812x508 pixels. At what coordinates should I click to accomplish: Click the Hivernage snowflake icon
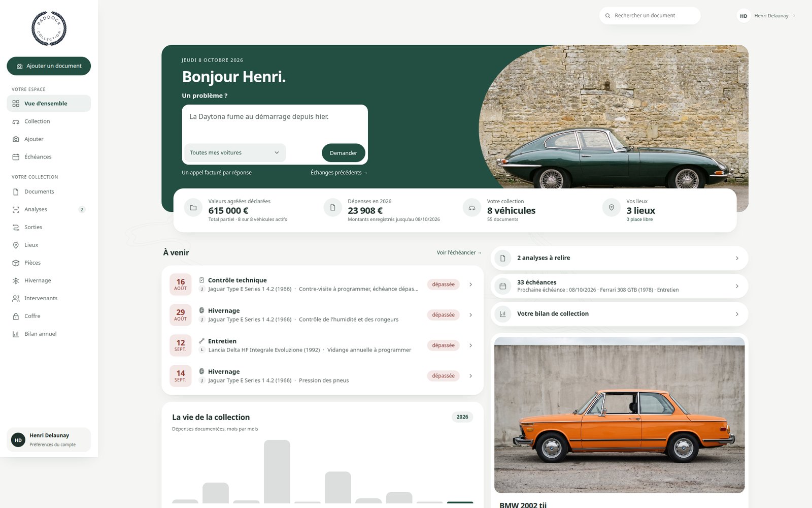pos(16,280)
